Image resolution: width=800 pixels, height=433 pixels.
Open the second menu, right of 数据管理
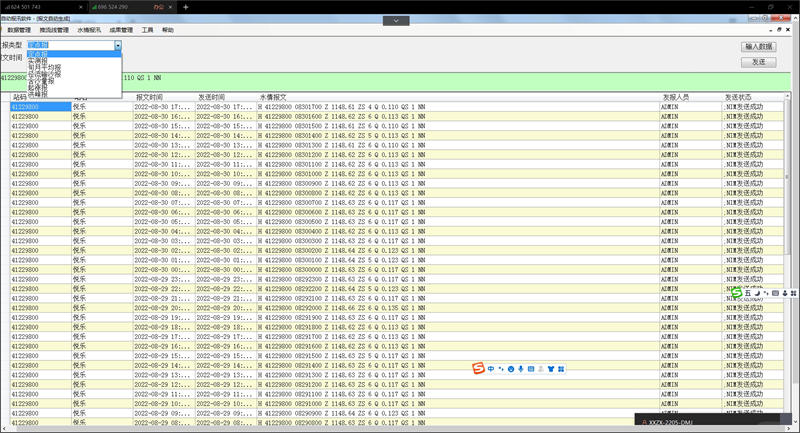pos(54,30)
